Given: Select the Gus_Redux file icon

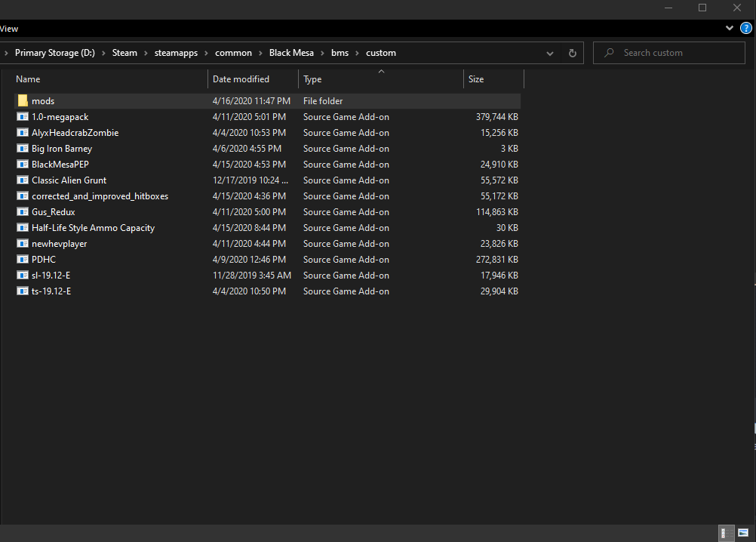Looking at the screenshot, I should [x=23, y=211].
